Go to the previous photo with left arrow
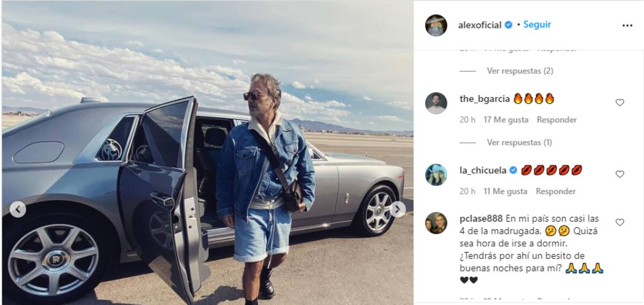 18,209
